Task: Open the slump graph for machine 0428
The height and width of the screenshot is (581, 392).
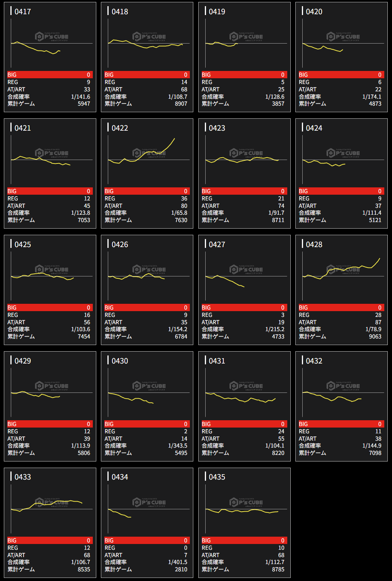Action: 343,276
